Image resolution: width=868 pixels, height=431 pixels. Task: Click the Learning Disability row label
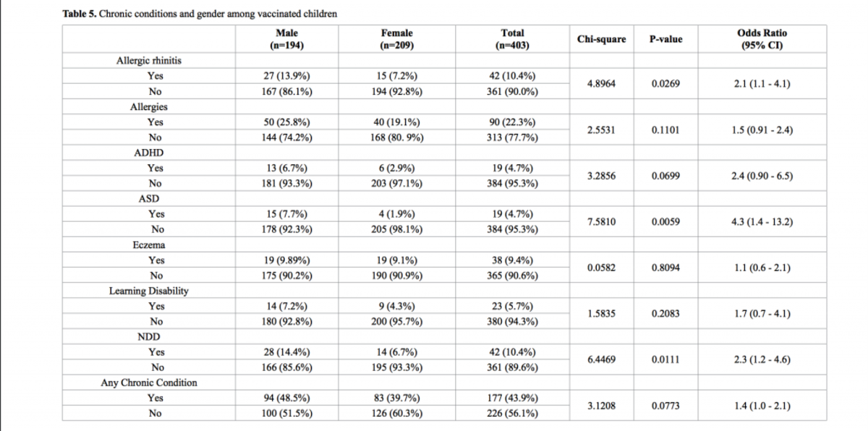click(149, 291)
